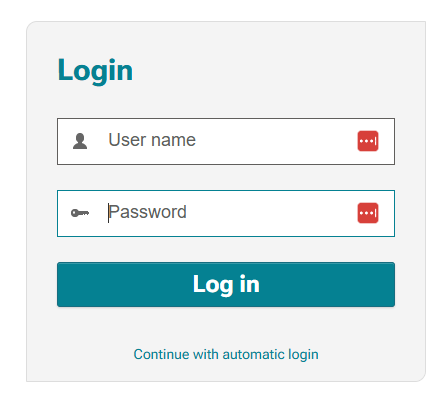Click the person silhouette icon in User name field
Image resolution: width=444 pixels, height=394 pixels.
pos(80,141)
